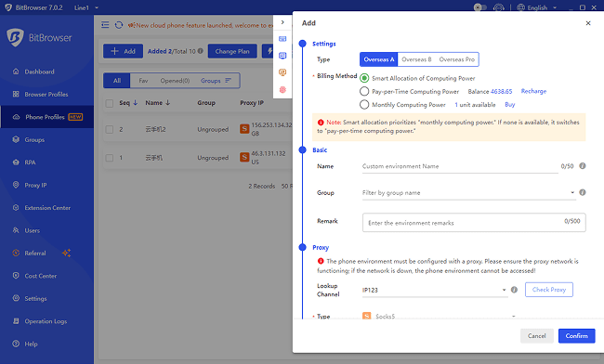The image size is (604, 364).
Task: Switch to the Opened(0) filter tab
Action: (x=175, y=81)
